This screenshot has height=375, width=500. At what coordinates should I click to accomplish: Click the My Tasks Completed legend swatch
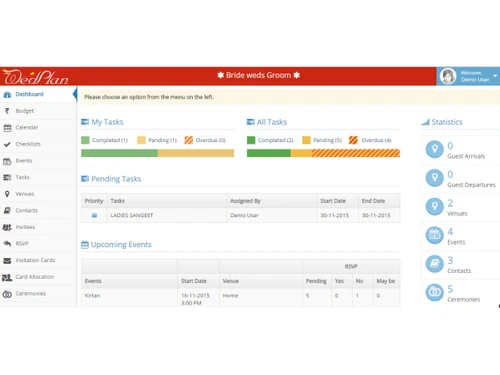(85, 140)
